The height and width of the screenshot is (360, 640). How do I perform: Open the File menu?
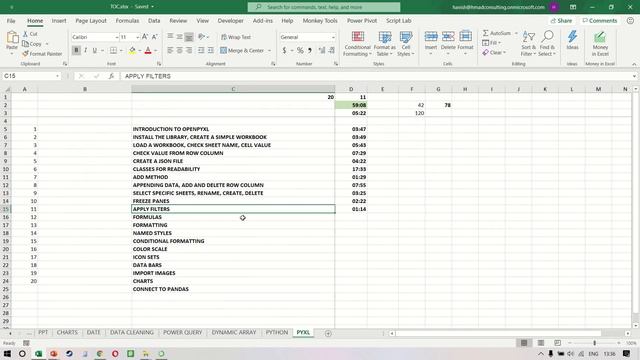click(x=11, y=21)
